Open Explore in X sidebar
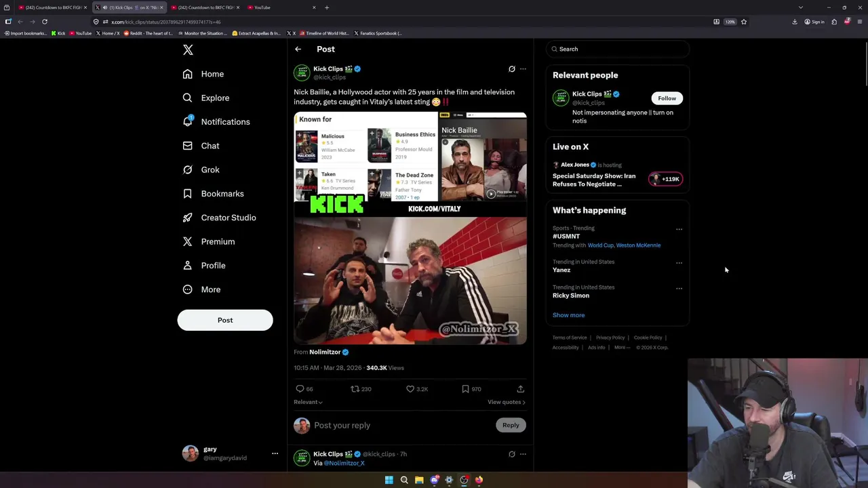 [x=206, y=98]
